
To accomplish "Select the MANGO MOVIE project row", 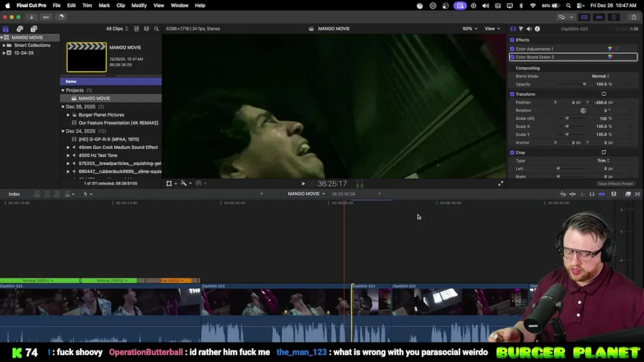I will coord(111,98).
